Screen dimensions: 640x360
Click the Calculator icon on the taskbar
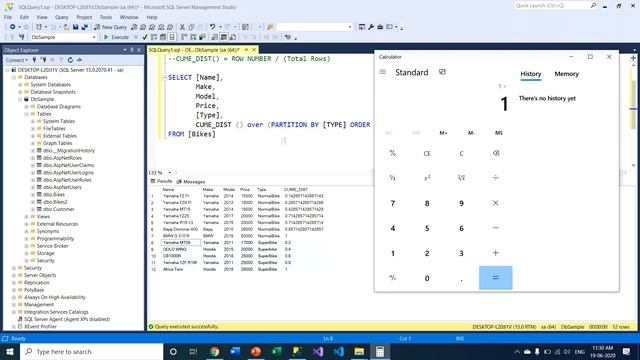[x=380, y=351]
